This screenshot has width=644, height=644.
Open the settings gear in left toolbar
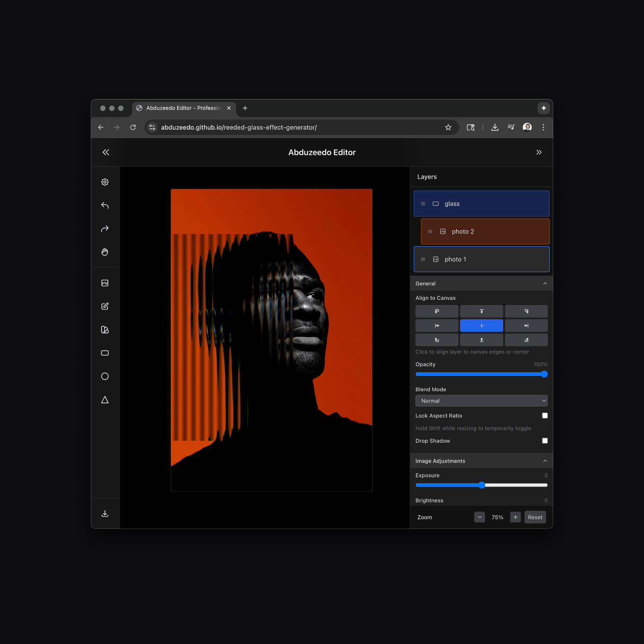(105, 182)
